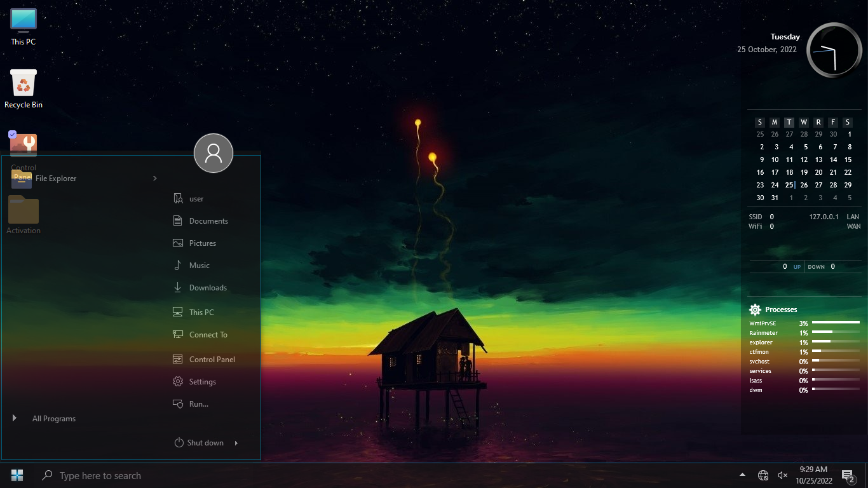Open the Recycle Bin desktop icon
Viewport: 868px width, 488px height.
[x=24, y=89]
